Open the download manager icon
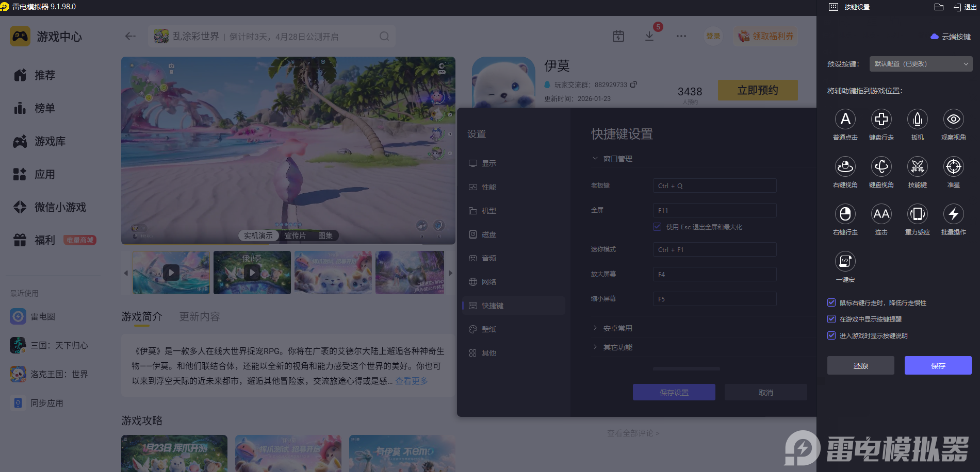 click(x=649, y=36)
